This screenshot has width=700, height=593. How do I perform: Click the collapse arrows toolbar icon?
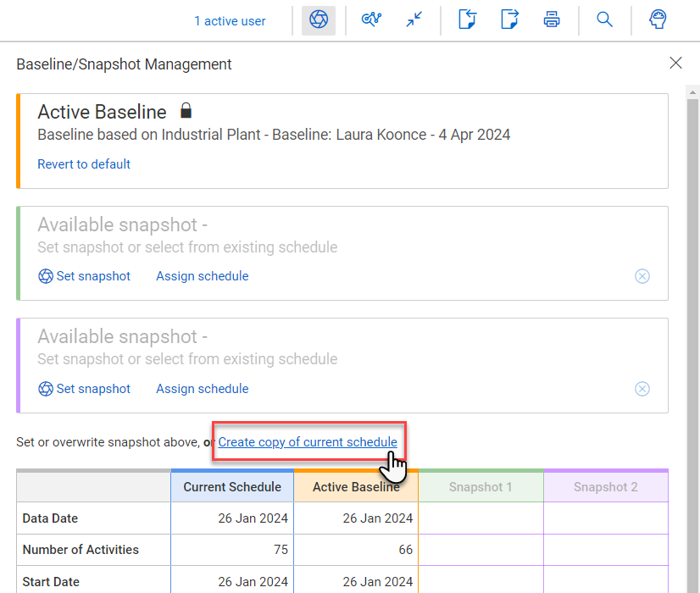click(414, 20)
